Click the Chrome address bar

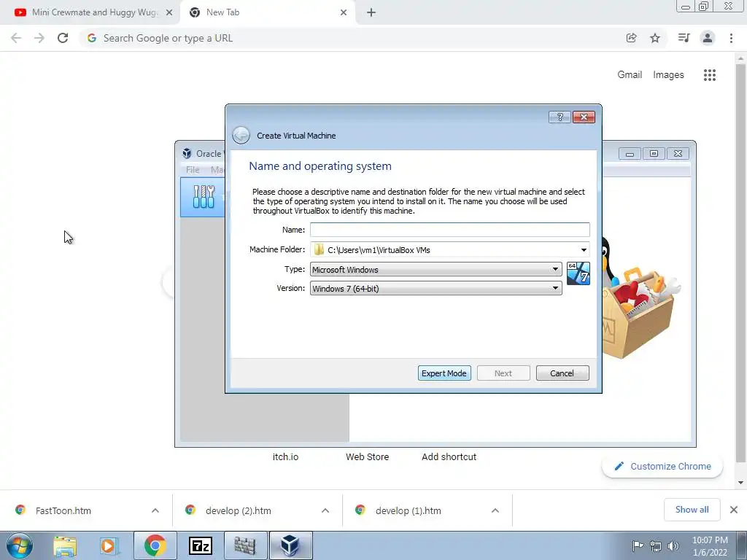point(352,38)
